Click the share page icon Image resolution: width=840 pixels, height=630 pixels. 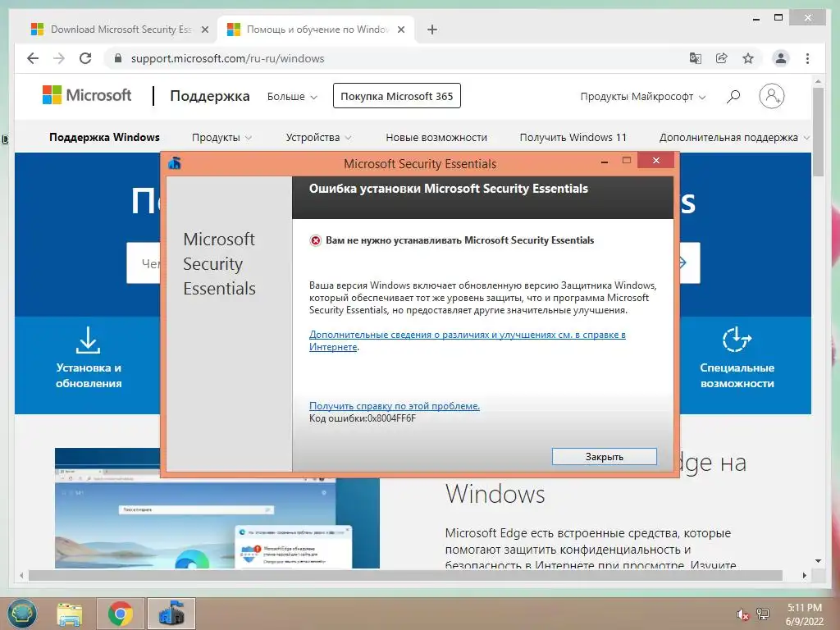pos(722,58)
